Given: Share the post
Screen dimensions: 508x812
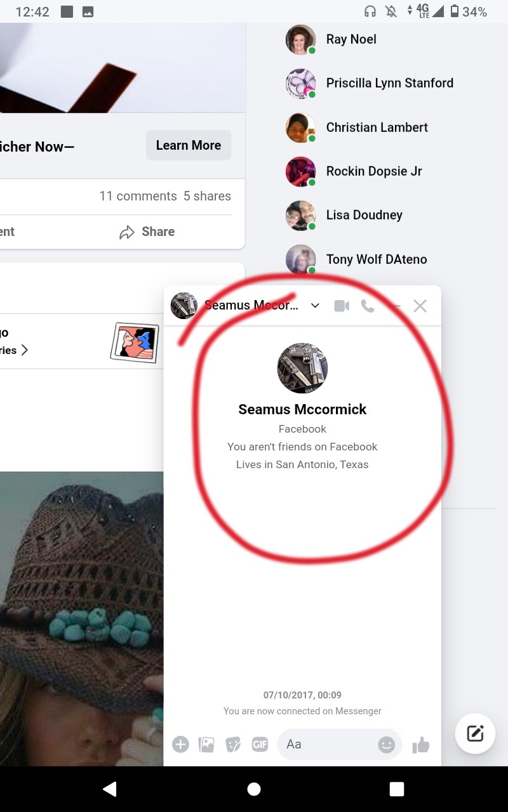Looking at the screenshot, I should 147,232.
